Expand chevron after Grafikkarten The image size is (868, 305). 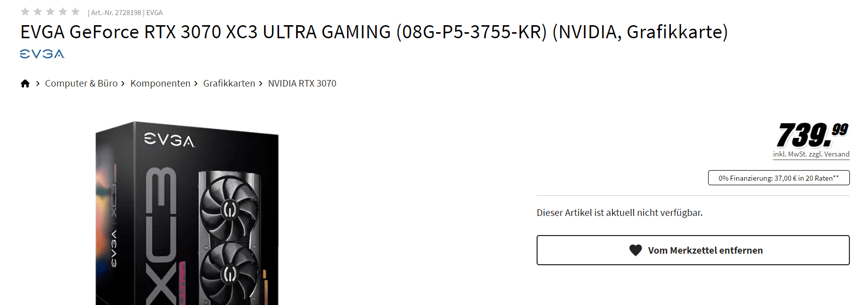pyautogui.click(x=261, y=84)
